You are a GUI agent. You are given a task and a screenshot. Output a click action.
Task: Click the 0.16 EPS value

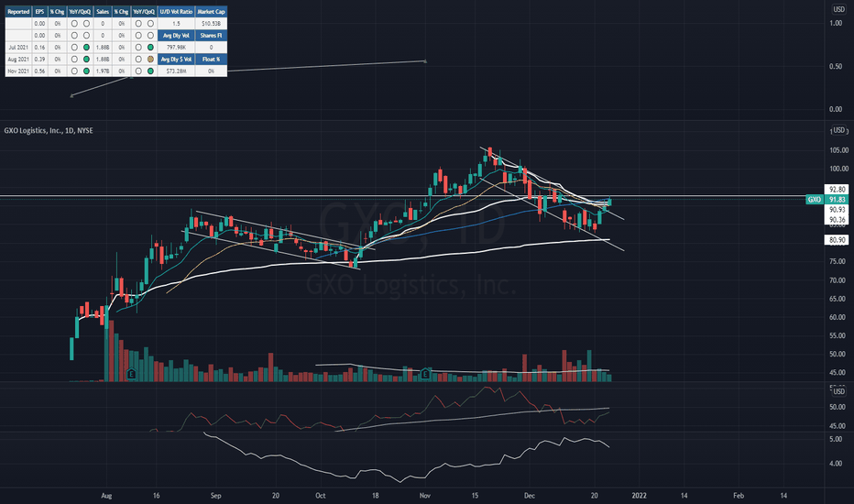pos(39,48)
